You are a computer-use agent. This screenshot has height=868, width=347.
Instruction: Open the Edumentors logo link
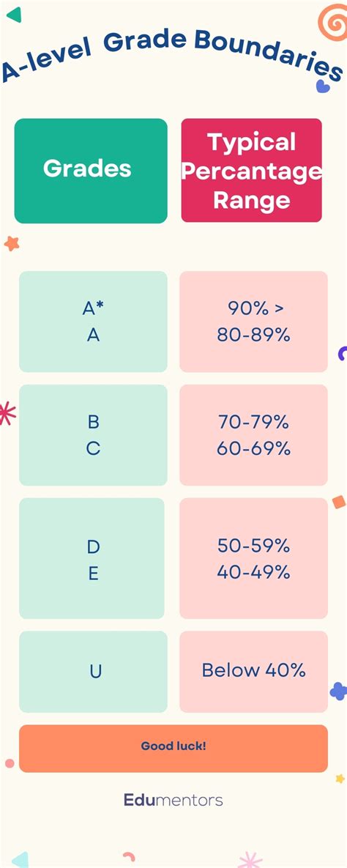[173, 800]
